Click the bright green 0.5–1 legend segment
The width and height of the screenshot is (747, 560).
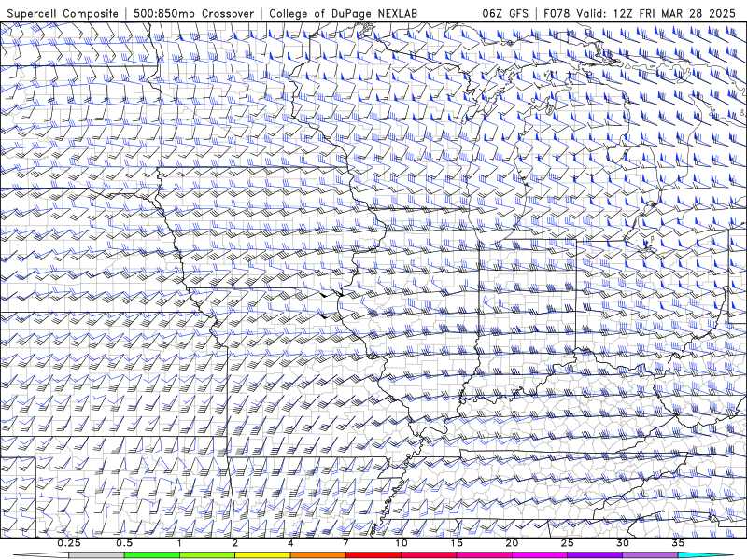(151, 555)
